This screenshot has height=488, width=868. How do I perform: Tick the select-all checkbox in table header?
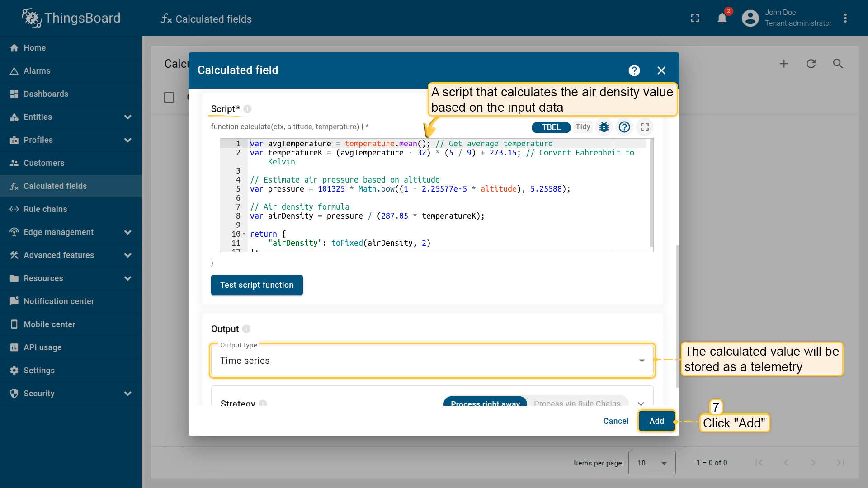169,98
